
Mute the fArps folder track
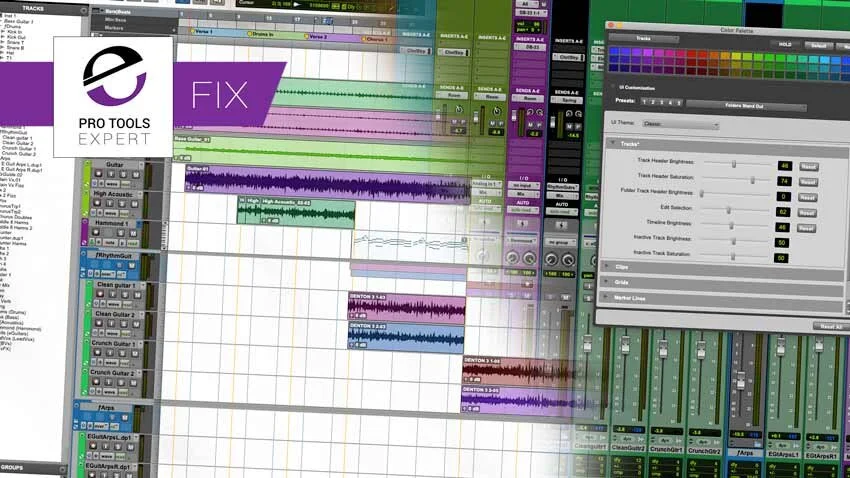125,418
